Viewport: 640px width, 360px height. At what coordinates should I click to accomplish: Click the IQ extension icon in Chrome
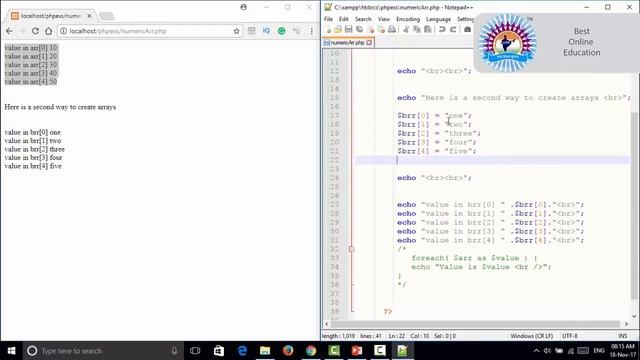[x=266, y=31]
